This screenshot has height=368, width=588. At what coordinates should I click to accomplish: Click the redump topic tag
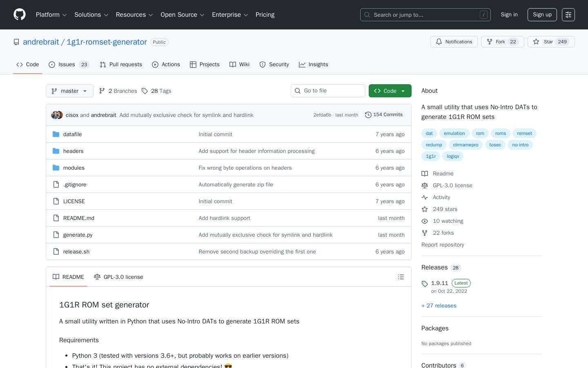pos(434,145)
